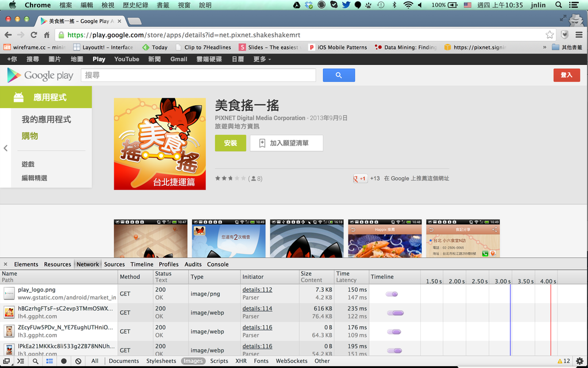Clear the network log icon
This screenshot has width=588, height=368.
(78, 361)
